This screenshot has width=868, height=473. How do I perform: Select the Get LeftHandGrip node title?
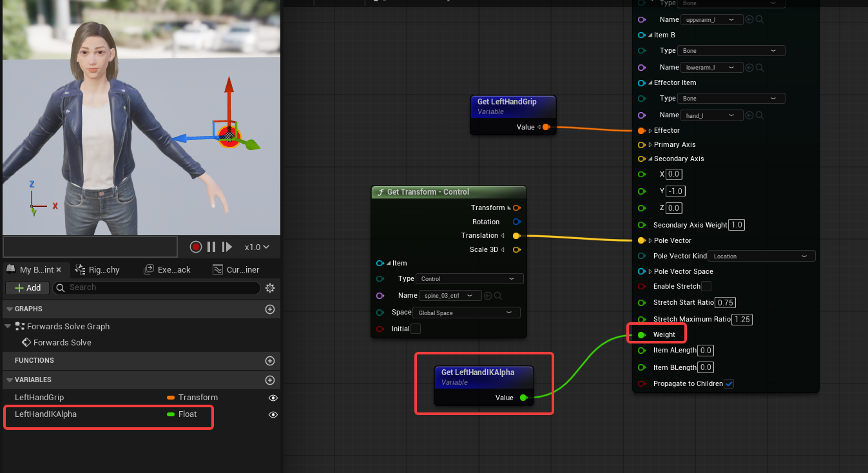[506, 102]
